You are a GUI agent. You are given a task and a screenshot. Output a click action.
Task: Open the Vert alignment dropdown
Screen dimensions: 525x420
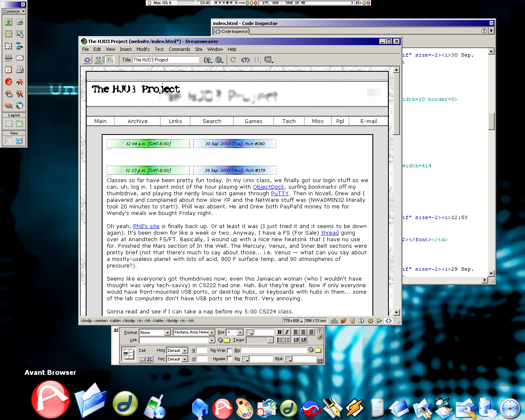[177, 359]
